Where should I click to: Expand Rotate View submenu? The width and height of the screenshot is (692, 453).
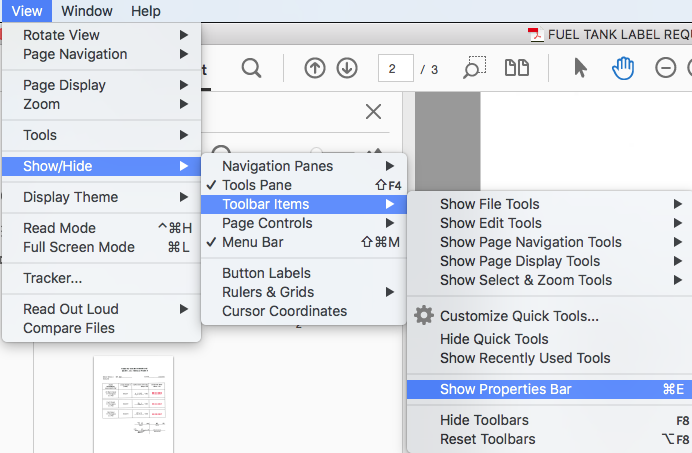click(102, 35)
